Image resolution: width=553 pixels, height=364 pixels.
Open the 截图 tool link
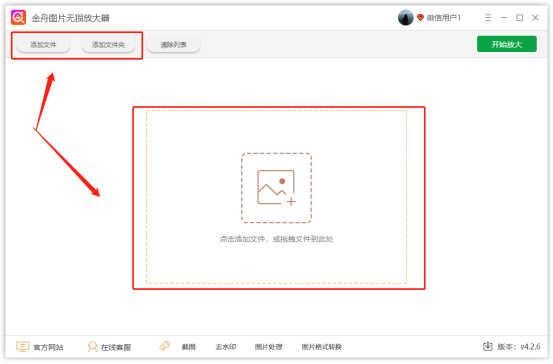click(x=189, y=347)
